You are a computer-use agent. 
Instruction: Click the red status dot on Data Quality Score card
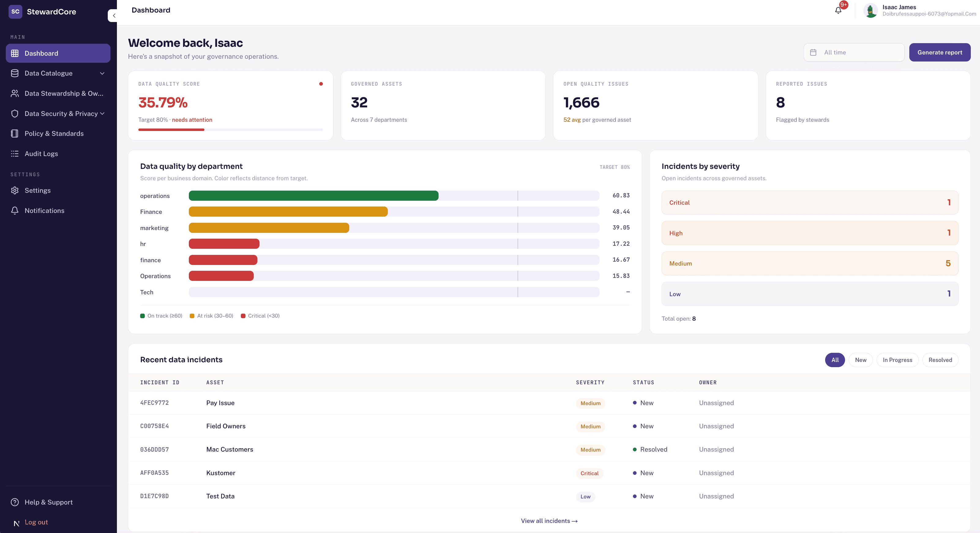[x=321, y=84]
